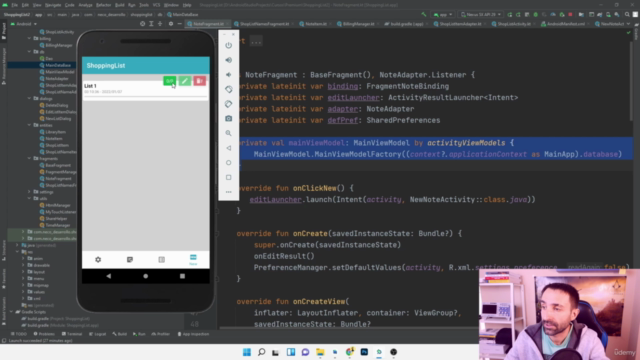Show hidden editor tabs dropdown
This screenshot has height=360, width=640.
click(x=628, y=24)
